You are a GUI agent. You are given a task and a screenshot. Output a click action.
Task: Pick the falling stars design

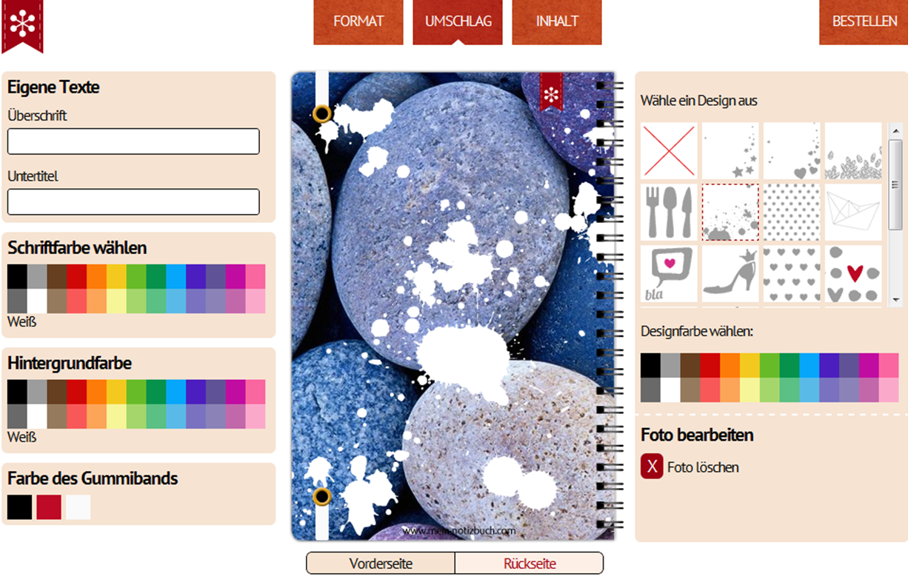tap(730, 151)
